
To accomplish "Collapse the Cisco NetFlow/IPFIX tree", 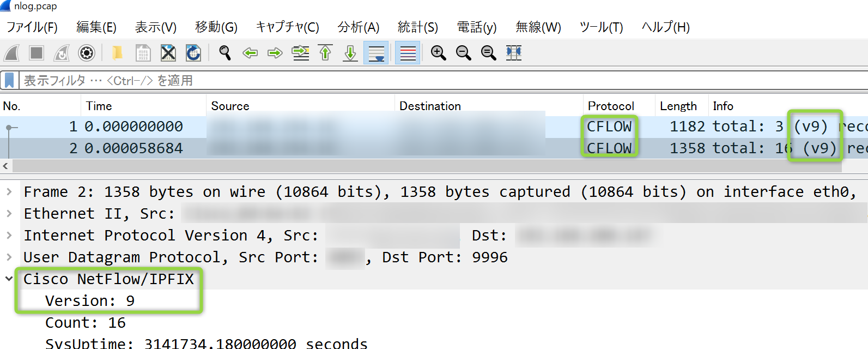I will (x=9, y=279).
